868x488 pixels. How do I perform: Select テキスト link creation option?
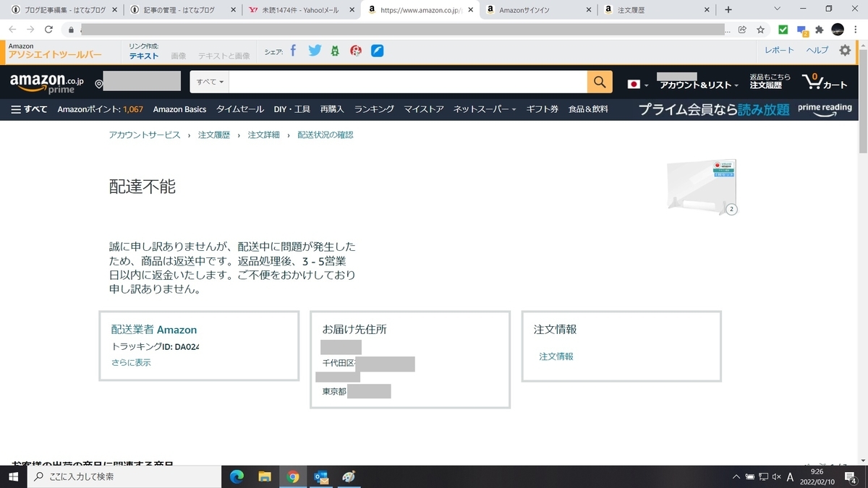tap(143, 55)
